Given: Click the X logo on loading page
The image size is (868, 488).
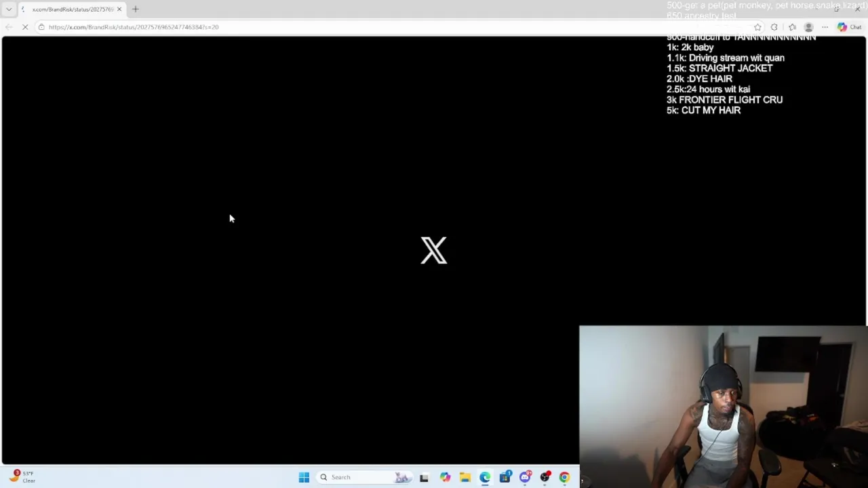Looking at the screenshot, I should click(434, 250).
